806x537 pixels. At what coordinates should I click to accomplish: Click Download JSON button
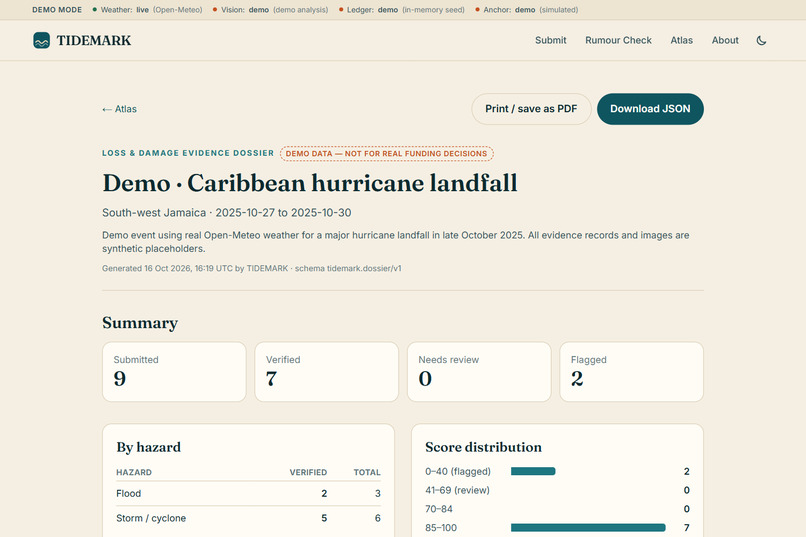[650, 109]
